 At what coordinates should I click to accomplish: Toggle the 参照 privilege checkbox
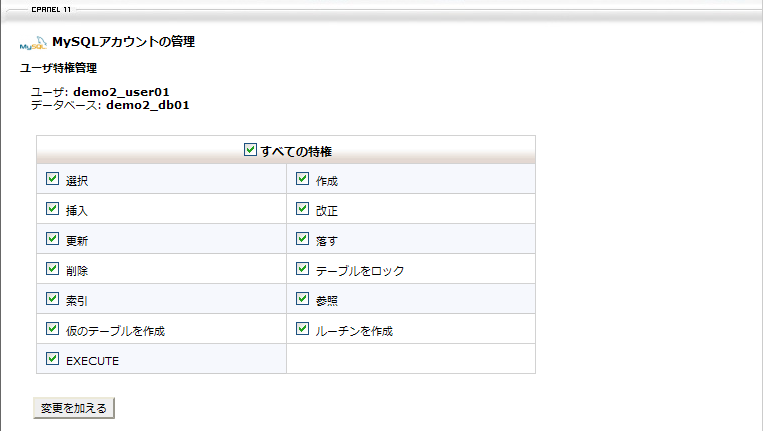point(303,298)
